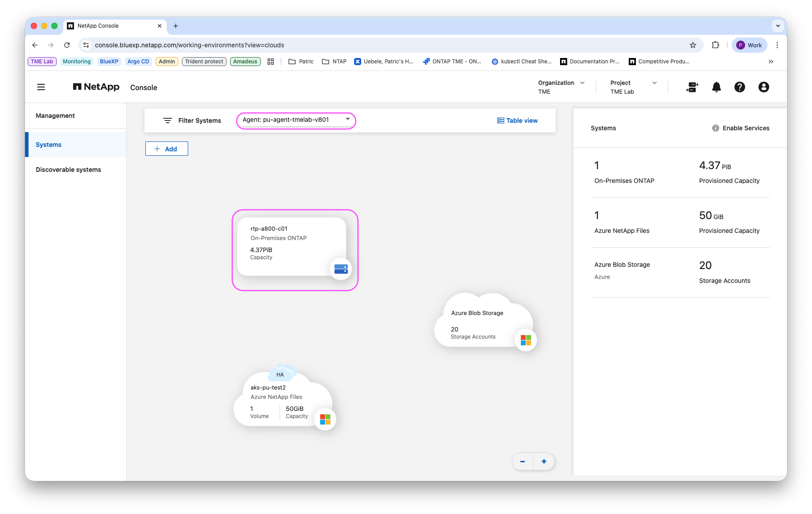Image resolution: width=812 pixels, height=514 pixels.
Task: Open the Argo CD bookmark
Action: (138, 62)
